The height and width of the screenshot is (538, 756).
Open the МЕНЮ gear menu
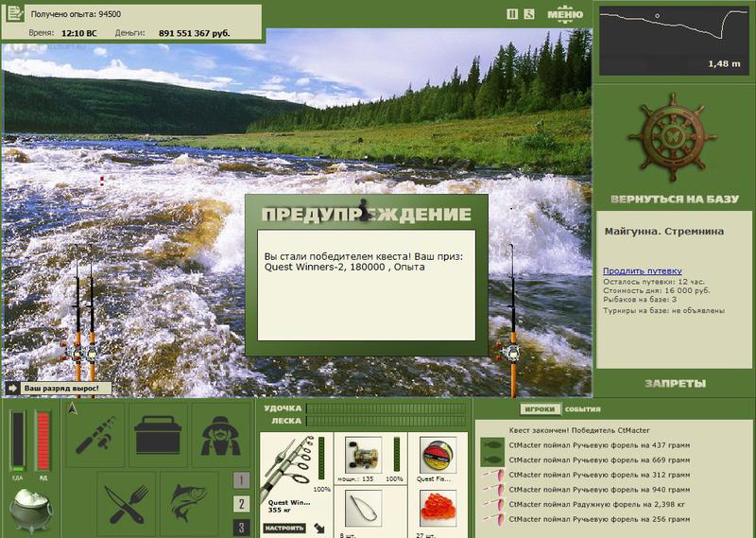565,14
